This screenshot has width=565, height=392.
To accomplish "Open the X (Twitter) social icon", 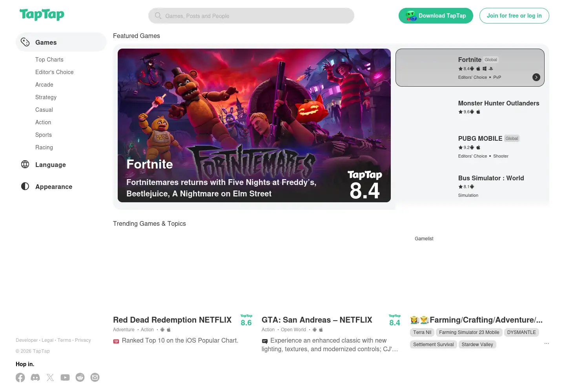I will (50, 377).
